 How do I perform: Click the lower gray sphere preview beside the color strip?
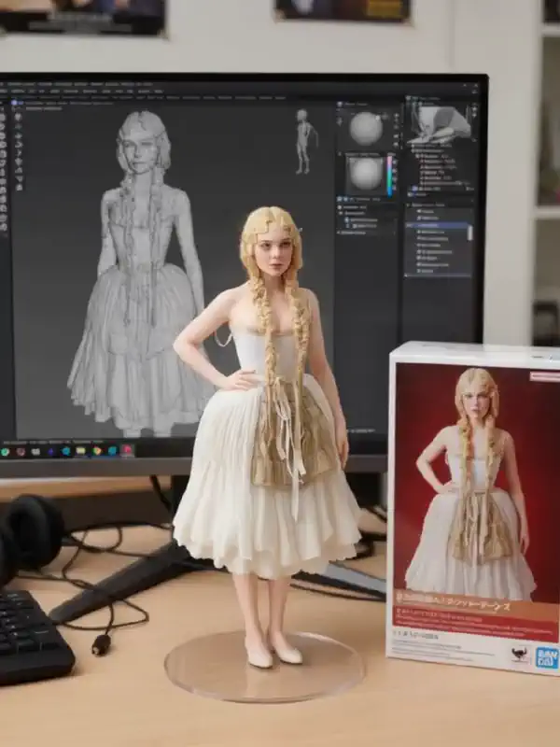[x=366, y=174]
